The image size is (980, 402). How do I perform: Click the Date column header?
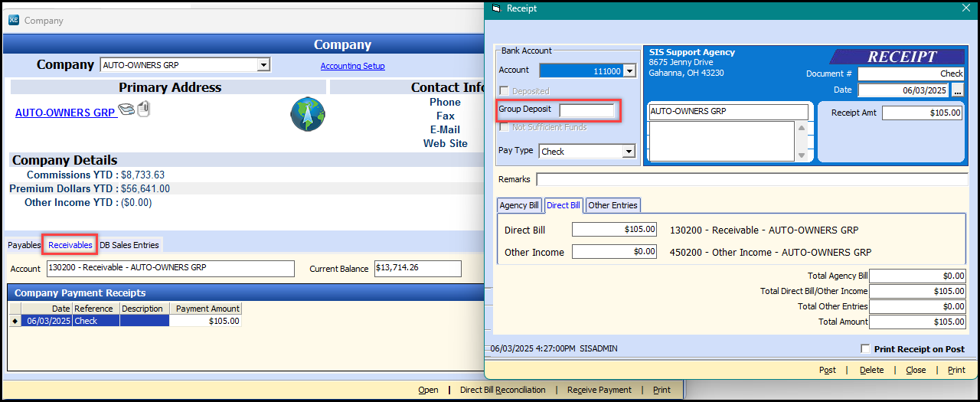tap(47, 309)
